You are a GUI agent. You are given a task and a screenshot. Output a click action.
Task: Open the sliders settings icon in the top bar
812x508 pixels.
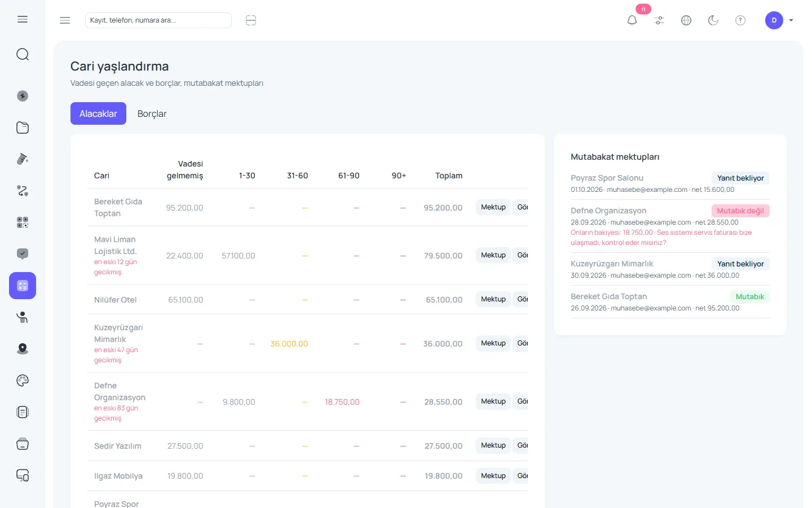[x=659, y=20]
